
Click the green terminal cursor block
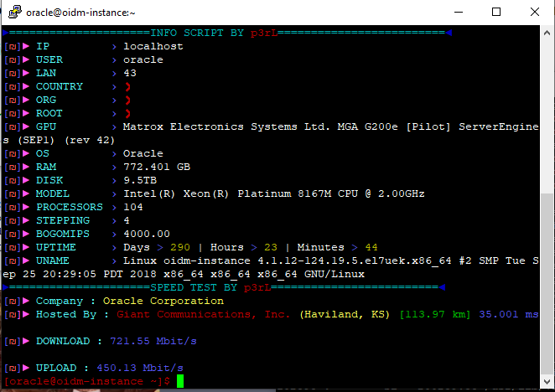click(180, 381)
